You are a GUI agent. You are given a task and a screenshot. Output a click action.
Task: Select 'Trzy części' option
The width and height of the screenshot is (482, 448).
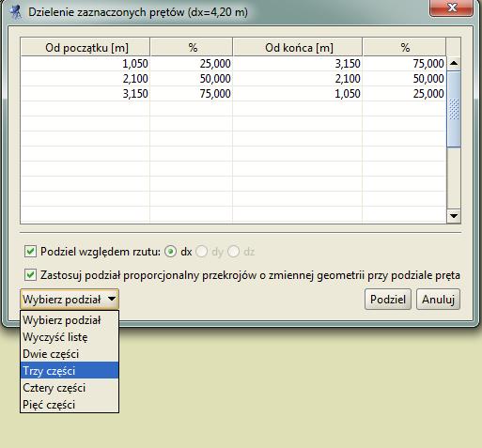tap(70, 371)
